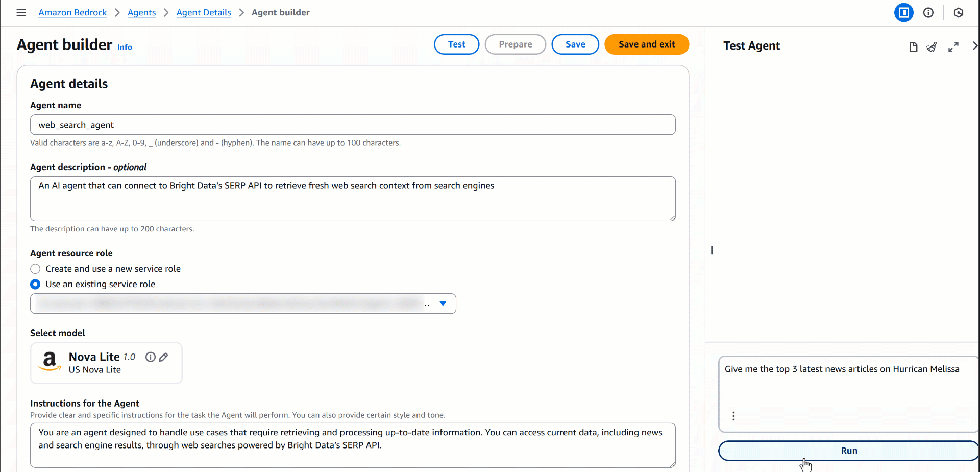980x472 pixels.
Task: Open the info circle icon in top bar
Action: point(928,13)
